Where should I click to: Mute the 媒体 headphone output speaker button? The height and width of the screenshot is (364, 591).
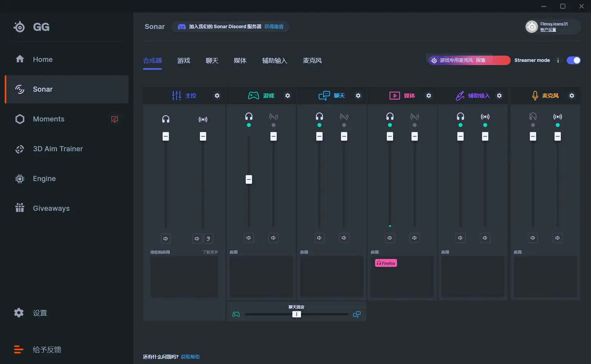tap(390, 238)
